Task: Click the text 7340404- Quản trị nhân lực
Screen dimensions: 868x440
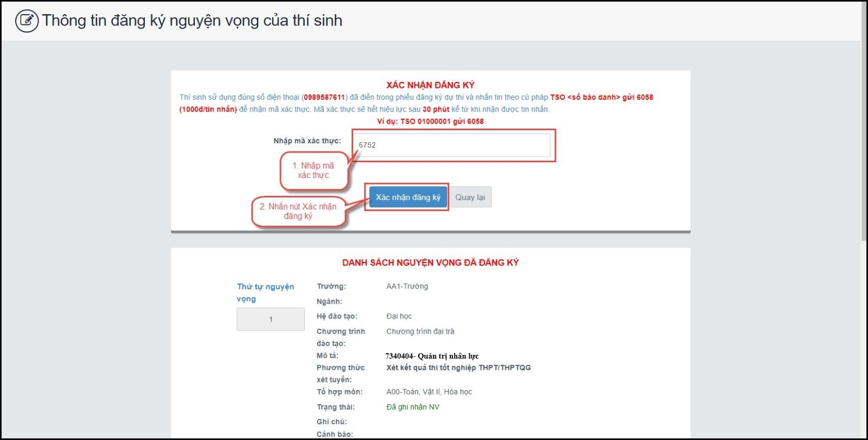Action: [432, 356]
